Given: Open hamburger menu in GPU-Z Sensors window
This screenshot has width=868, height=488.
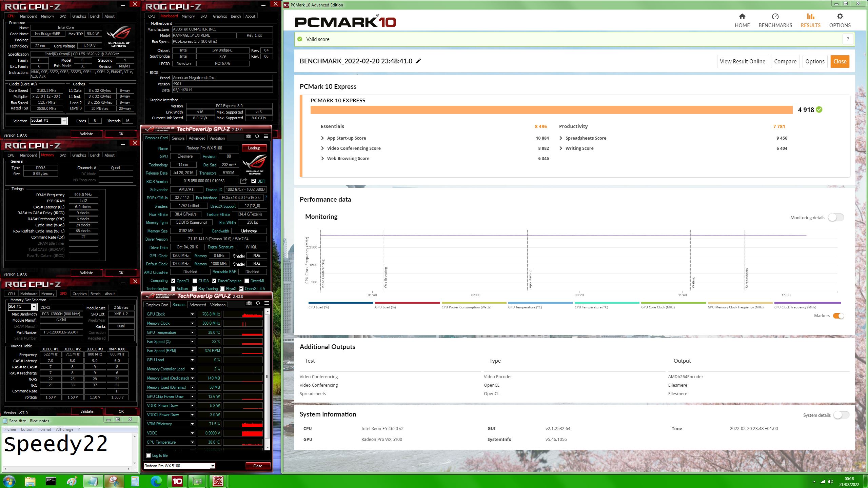Looking at the screenshot, I should click(267, 303).
